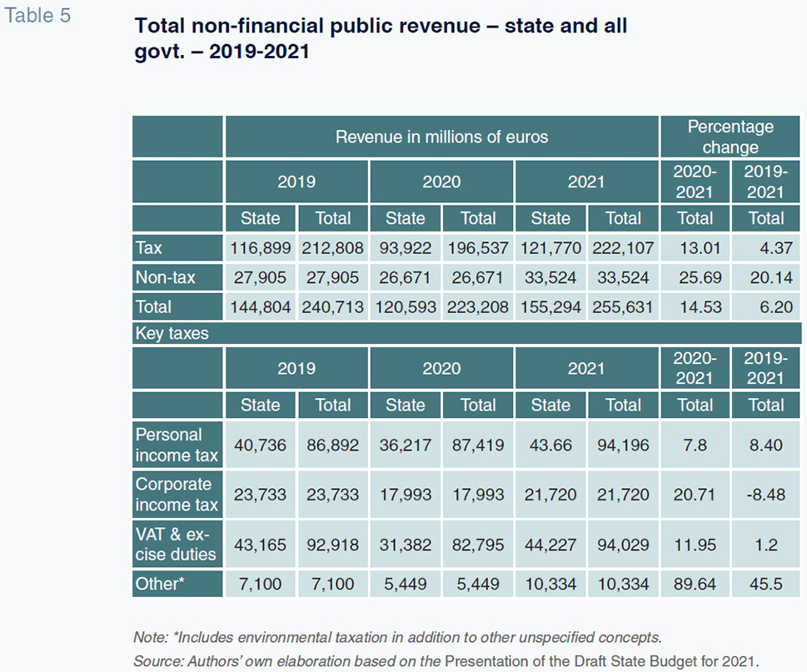Click the 'Personal income tax' row label

(x=177, y=445)
